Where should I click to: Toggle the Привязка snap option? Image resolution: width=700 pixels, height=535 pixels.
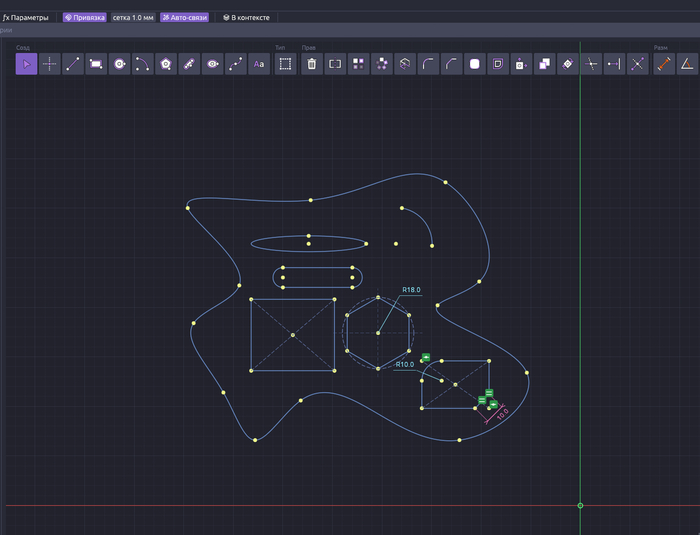pos(84,17)
